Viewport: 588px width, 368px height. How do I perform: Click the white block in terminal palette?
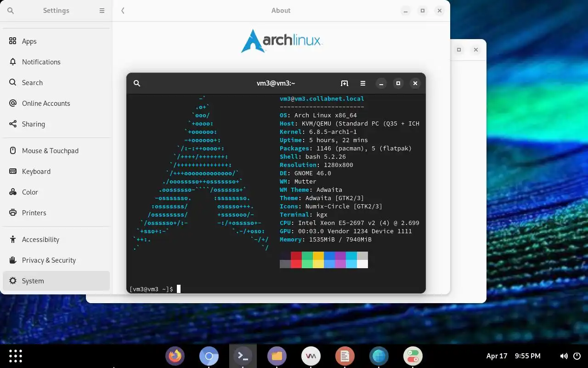click(362, 264)
